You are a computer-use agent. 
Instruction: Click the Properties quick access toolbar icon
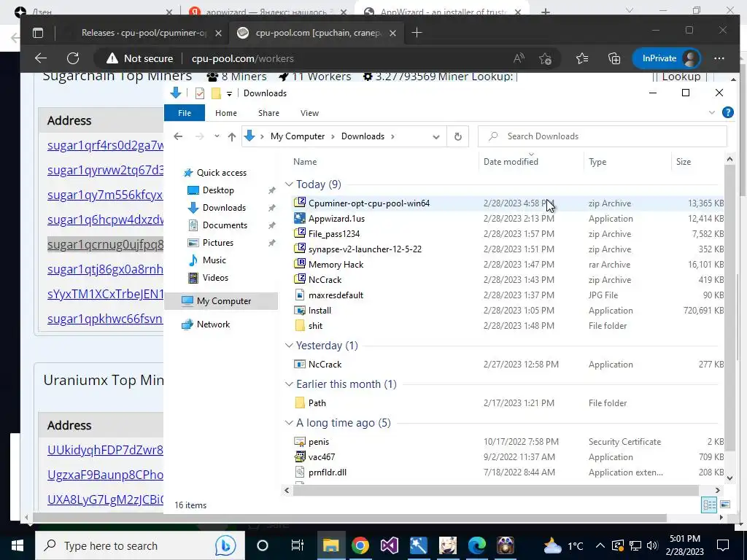click(x=200, y=93)
